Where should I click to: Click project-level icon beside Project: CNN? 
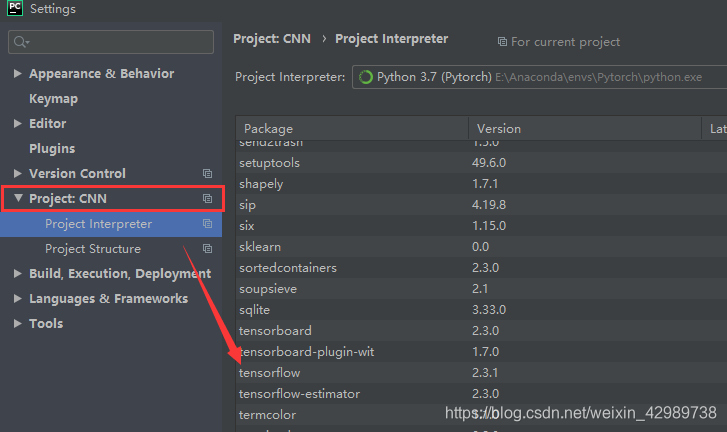(207, 198)
